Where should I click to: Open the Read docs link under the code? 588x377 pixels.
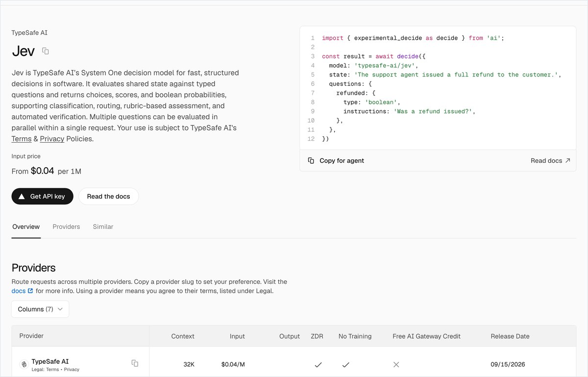tap(550, 161)
